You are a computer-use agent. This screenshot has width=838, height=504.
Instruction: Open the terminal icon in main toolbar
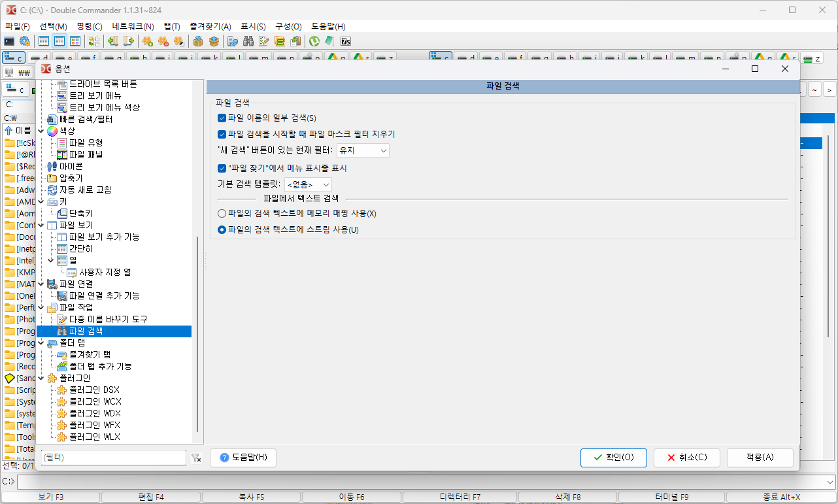(x=10, y=41)
